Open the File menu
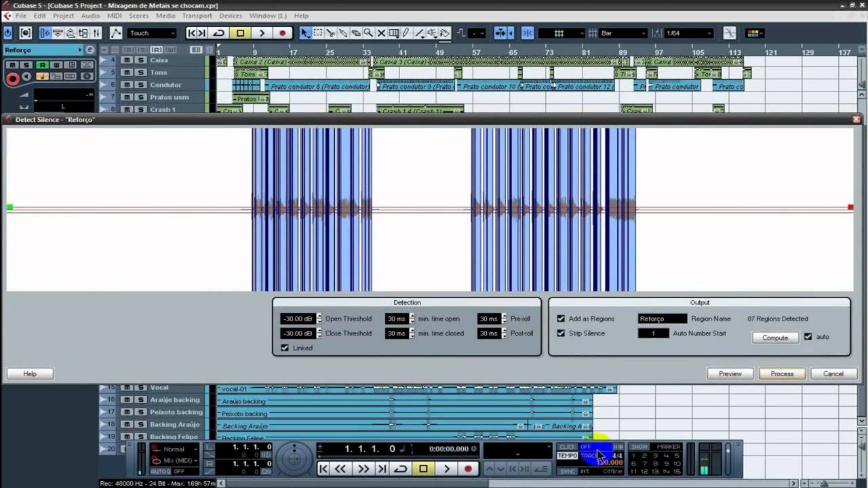The height and width of the screenshot is (488, 868). 20,16
